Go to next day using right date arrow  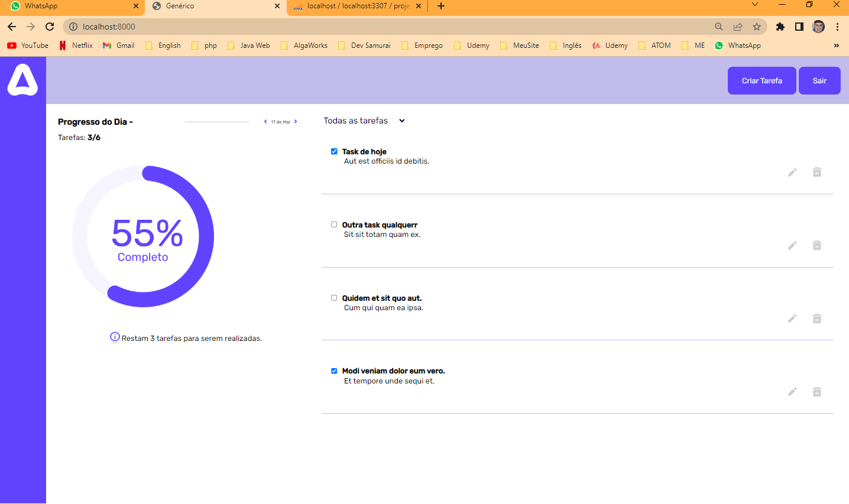296,122
